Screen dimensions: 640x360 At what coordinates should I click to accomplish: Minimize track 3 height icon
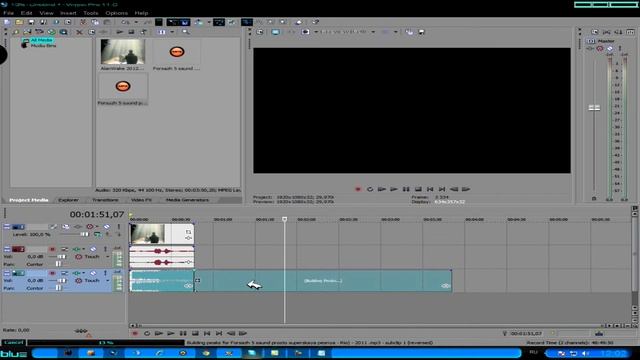click(7, 273)
